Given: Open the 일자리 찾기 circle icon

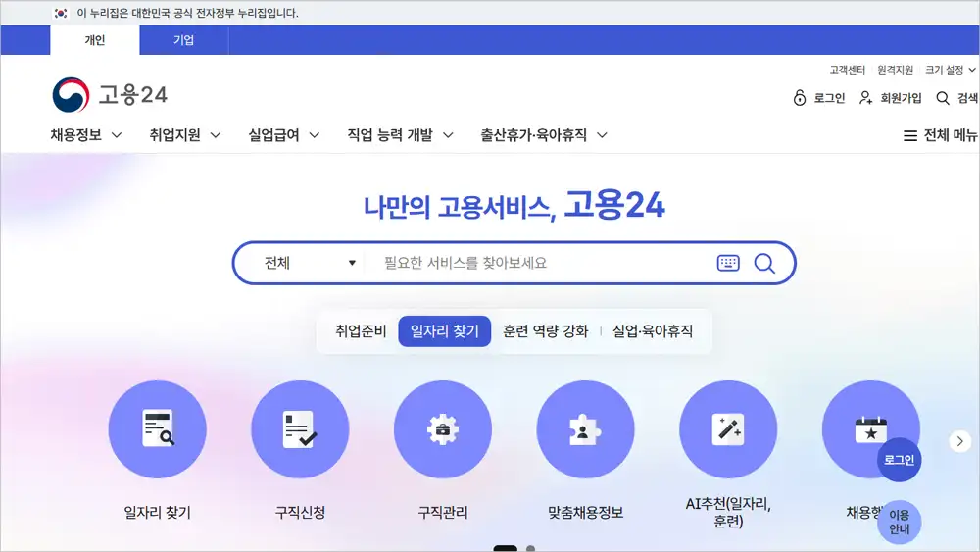Looking at the screenshot, I should coord(158,429).
